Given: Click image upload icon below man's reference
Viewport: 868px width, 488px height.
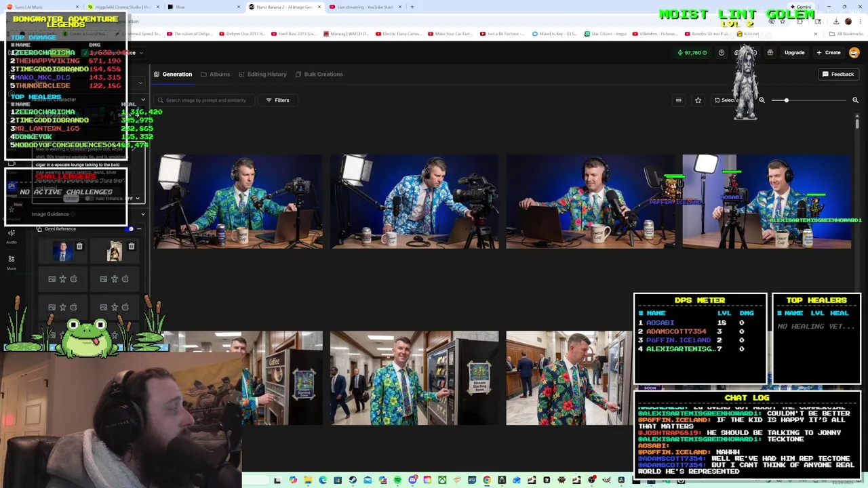Looking at the screenshot, I should tap(52, 279).
